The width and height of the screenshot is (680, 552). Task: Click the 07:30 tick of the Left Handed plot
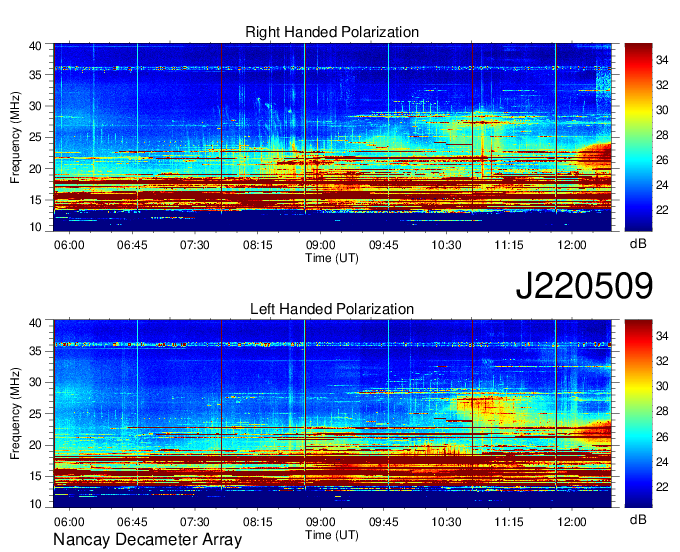point(195,522)
